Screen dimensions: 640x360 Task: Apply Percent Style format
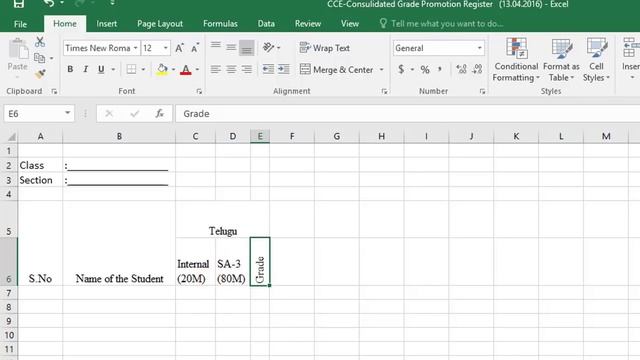(425, 69)
